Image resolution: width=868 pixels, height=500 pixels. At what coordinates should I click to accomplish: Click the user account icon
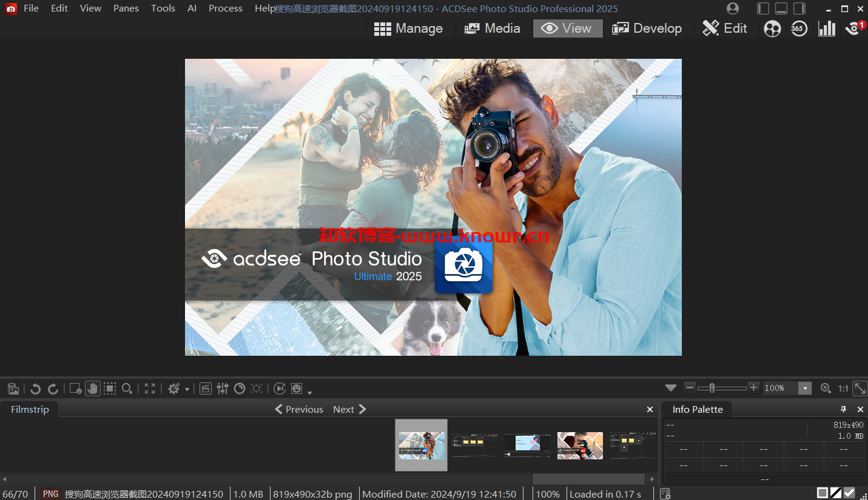(x=733, y=8)
